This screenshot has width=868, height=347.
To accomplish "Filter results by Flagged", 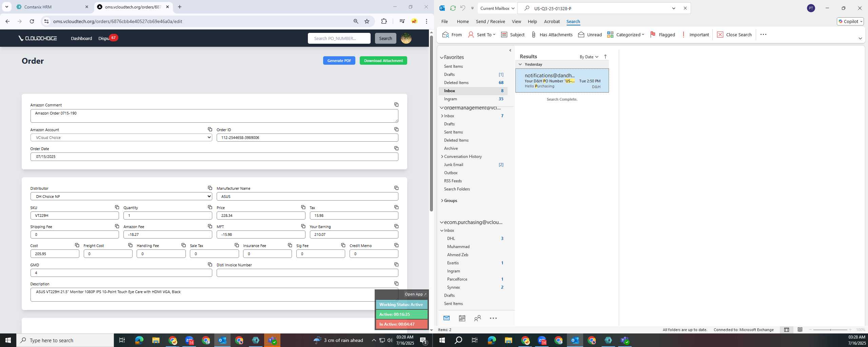I will (x=663, y=35).
